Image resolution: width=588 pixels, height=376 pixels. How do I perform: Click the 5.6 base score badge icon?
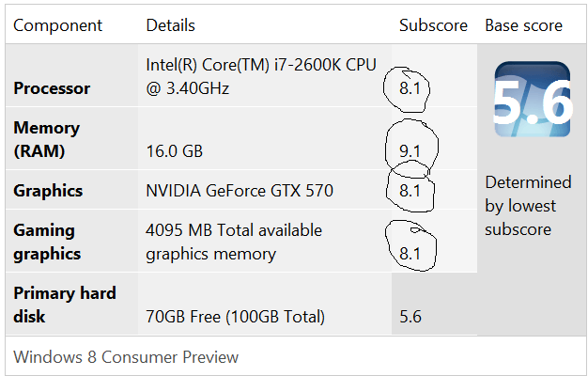click(x=533, y=100)
